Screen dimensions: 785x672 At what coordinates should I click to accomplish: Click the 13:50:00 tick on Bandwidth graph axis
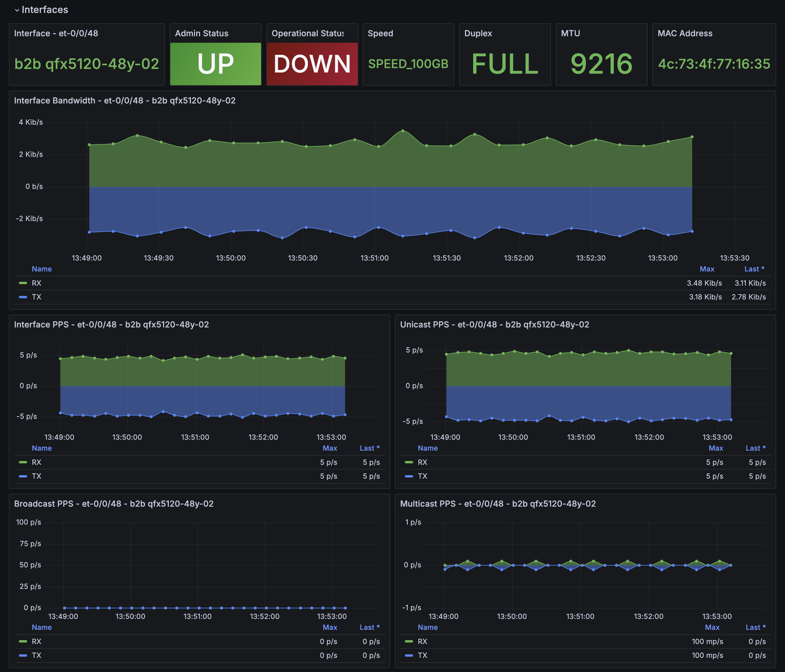231,258
